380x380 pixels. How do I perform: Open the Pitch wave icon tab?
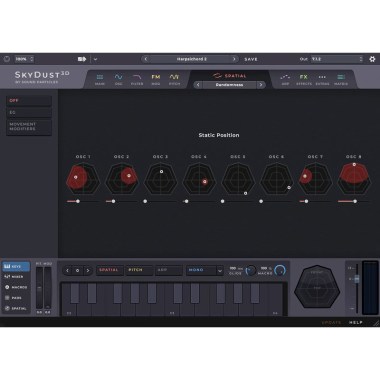pyautogui.click(x=174, y=77)
